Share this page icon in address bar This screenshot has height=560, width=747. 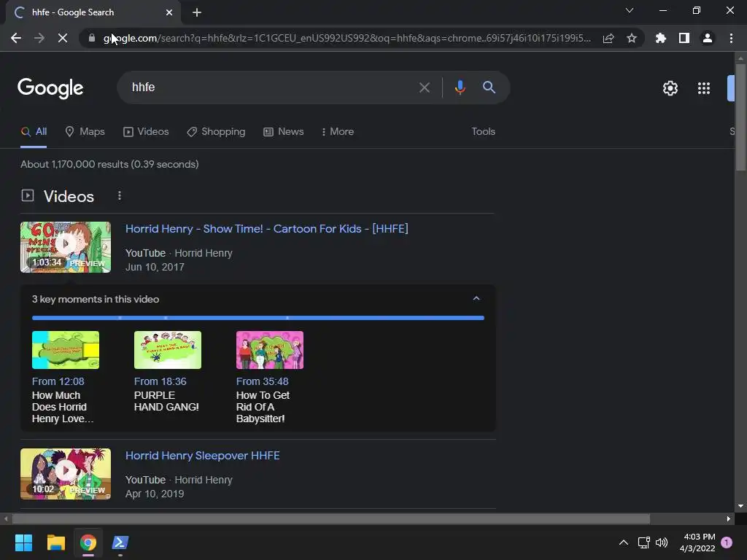click(608, 38)
